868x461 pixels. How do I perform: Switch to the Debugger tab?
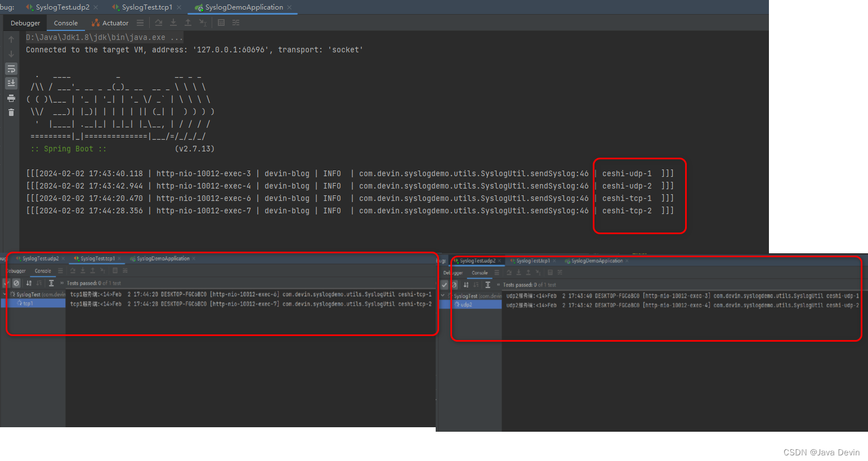[x=25, y=23]
